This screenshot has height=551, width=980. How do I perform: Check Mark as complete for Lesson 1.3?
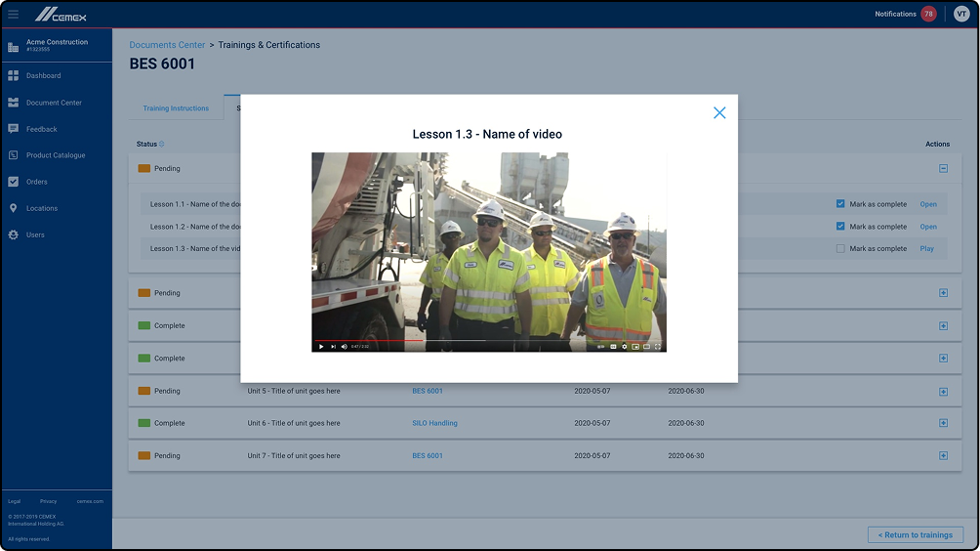[x=840, y=249]
